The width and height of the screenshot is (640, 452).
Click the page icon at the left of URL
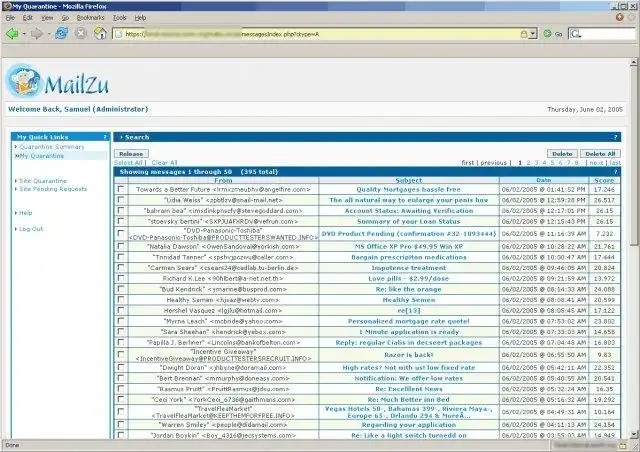pyautogui.click(x=118, y=34)
